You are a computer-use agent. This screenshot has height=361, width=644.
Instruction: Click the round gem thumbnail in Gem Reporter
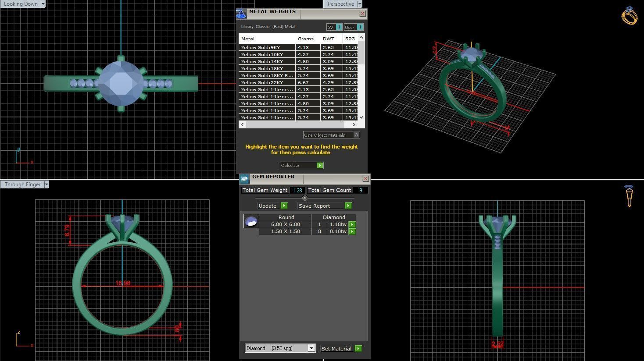pos(251,221)
